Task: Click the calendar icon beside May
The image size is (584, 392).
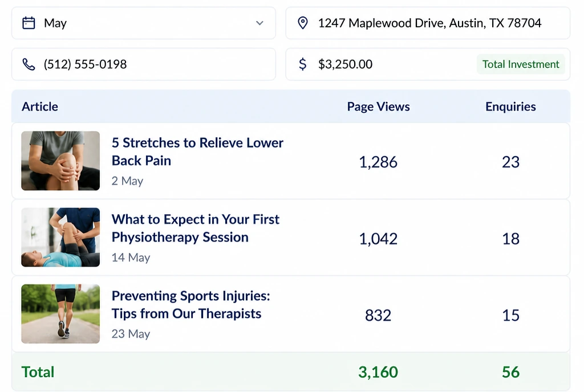Action: pos(29,23)
